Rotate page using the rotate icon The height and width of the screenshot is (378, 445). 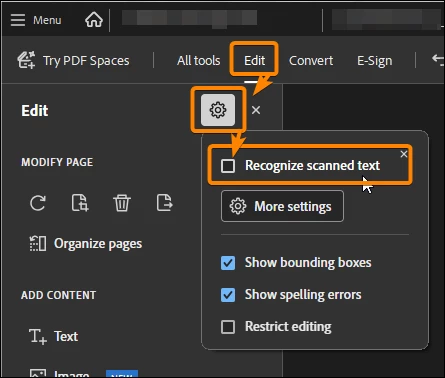click(38, 203)
